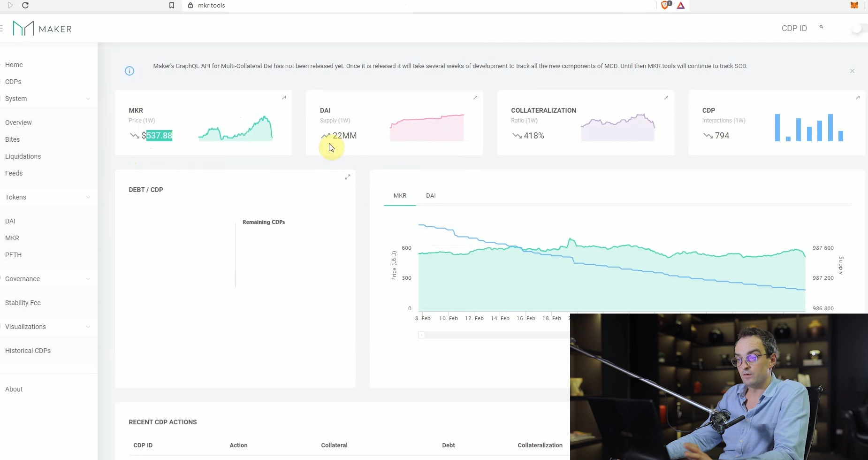Screen dimensions: 868x460
Task: Open Liquidations in the sidebar
Action: pos(23,156)
